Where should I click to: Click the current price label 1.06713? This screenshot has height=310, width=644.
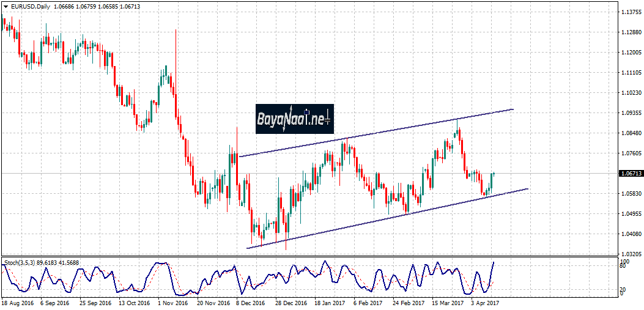tap(630, 174)
